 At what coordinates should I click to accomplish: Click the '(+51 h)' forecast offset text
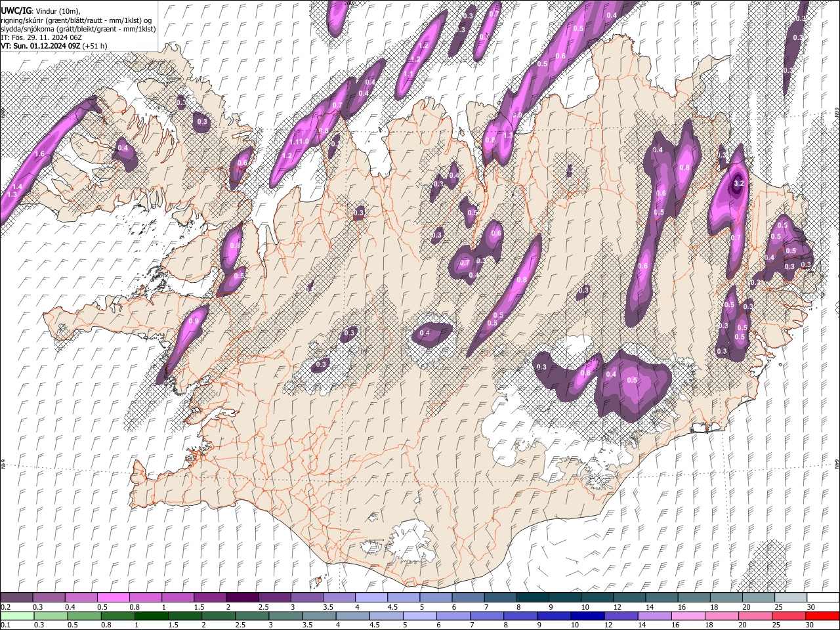click(95, 46)
